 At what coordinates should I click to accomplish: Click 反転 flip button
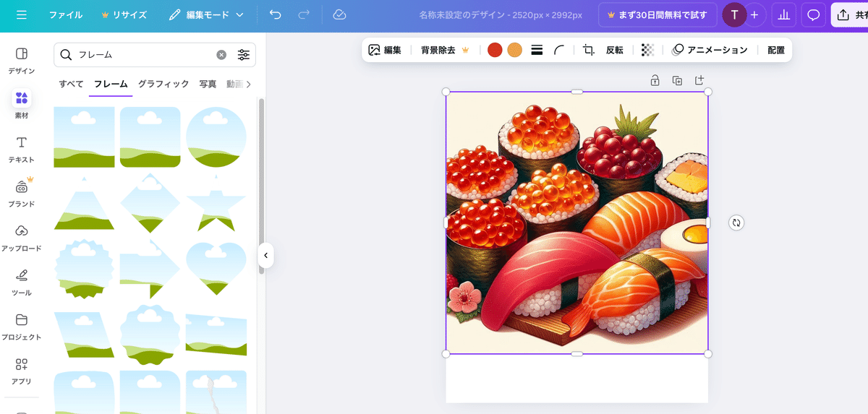(x=615, y=50)
